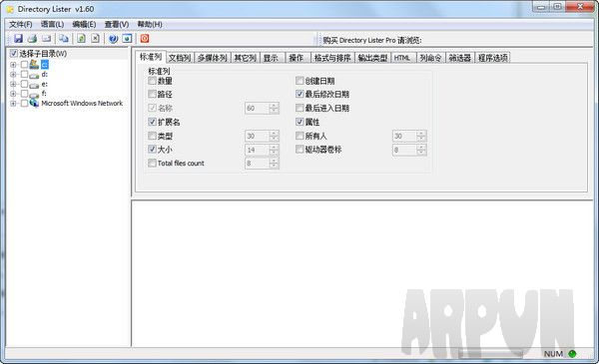
Task: Switch to the 其它列 tab
Action: 245,58
